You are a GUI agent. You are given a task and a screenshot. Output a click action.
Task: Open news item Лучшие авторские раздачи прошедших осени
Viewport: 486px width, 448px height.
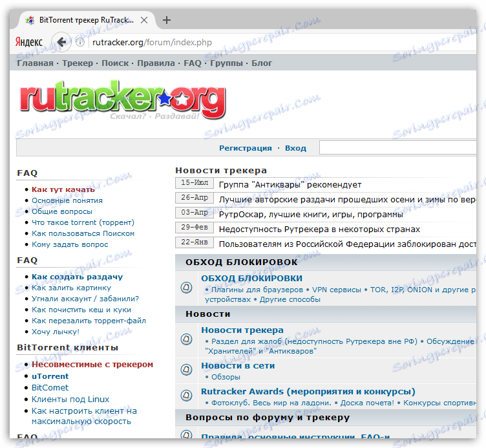[x=348, y=200]
